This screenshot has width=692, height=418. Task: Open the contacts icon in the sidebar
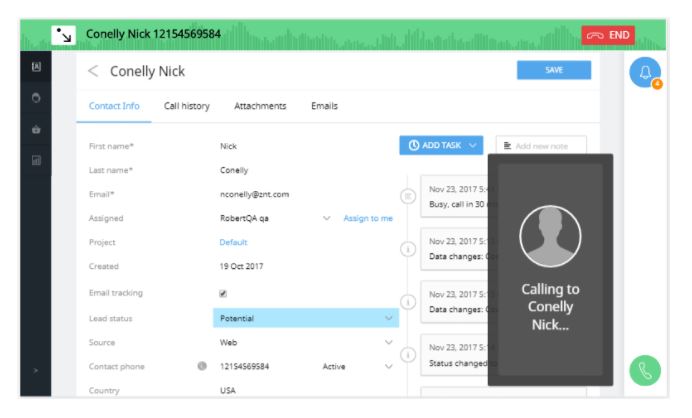point(36,67)
